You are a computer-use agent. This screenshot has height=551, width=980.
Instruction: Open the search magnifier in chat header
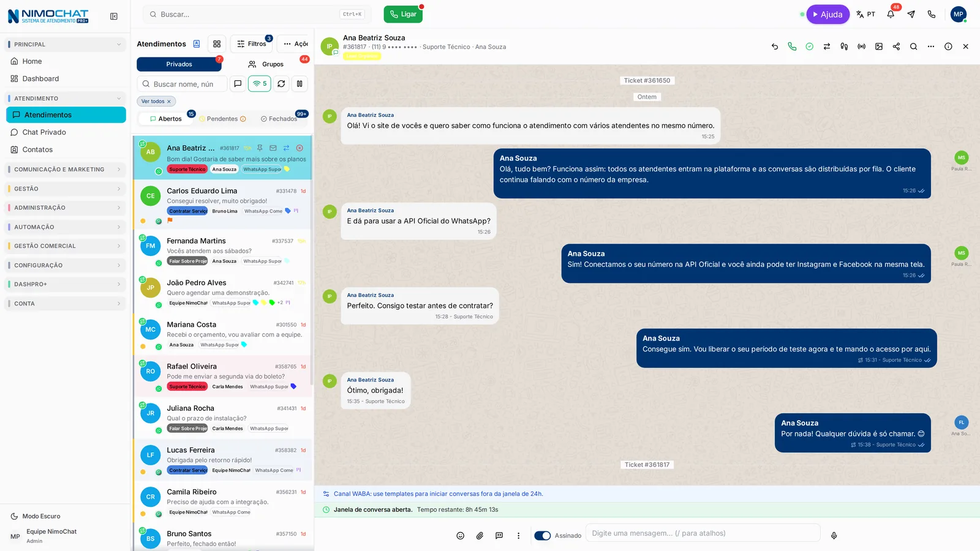pyautogui.click(x=914, y=47)
